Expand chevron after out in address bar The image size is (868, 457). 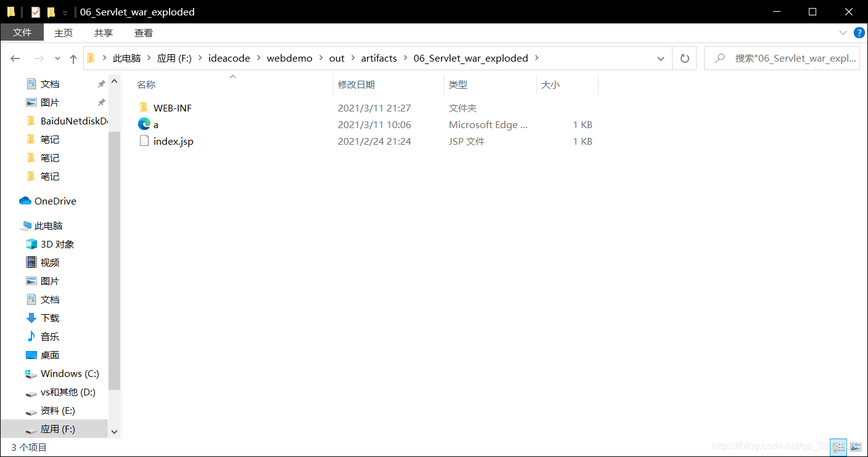click(353, 58)
